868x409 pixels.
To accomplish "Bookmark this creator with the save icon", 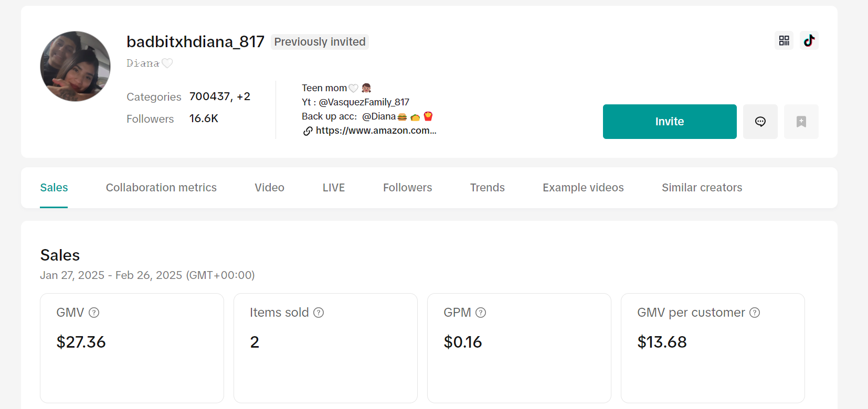I will pyautogui.click(x=801, y=122).
